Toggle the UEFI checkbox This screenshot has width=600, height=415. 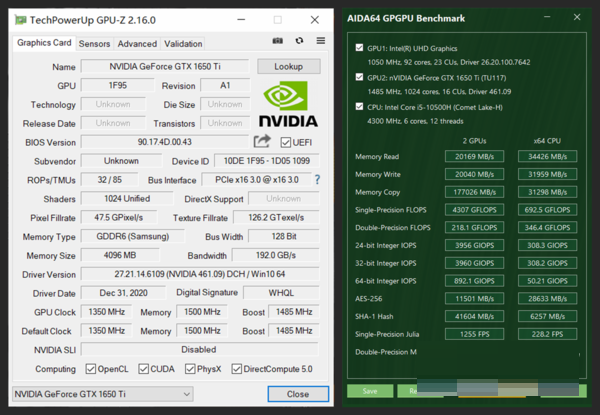[x=286, y=143]
